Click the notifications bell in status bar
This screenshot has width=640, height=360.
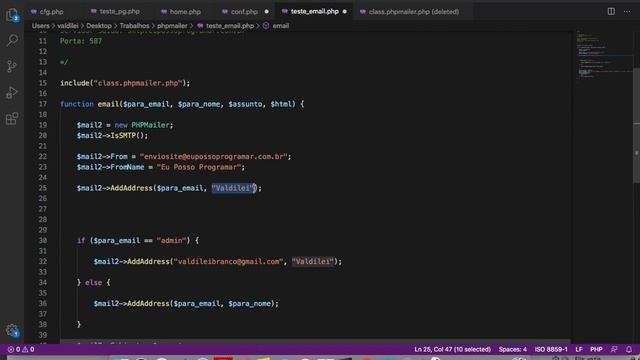[x=629, y=349]
